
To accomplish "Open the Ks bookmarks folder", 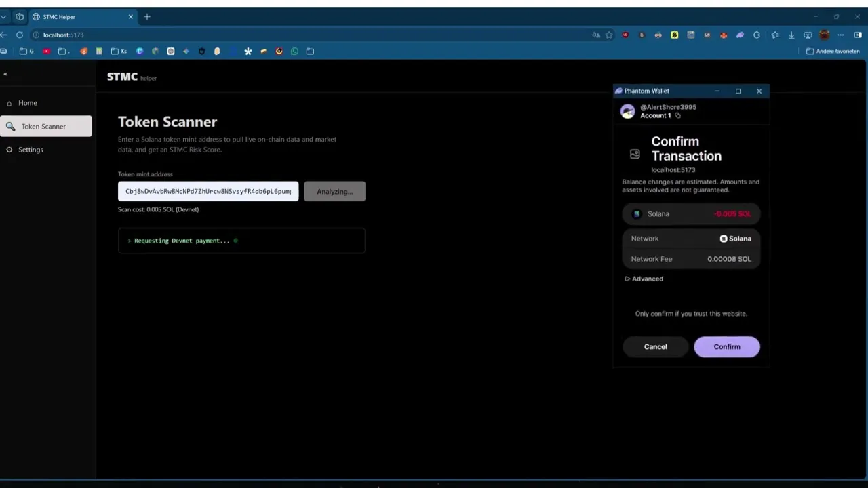I will (x=119, y=51).
